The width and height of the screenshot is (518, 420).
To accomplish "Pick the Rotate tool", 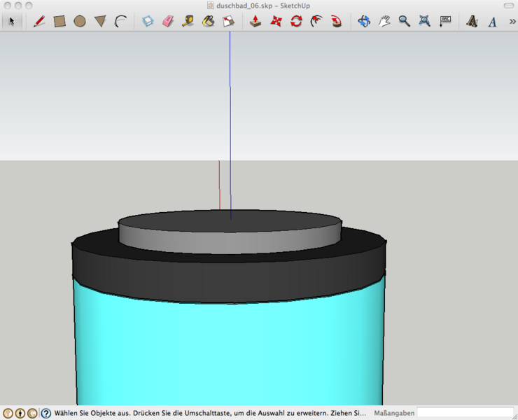I will tap(296, 21).
